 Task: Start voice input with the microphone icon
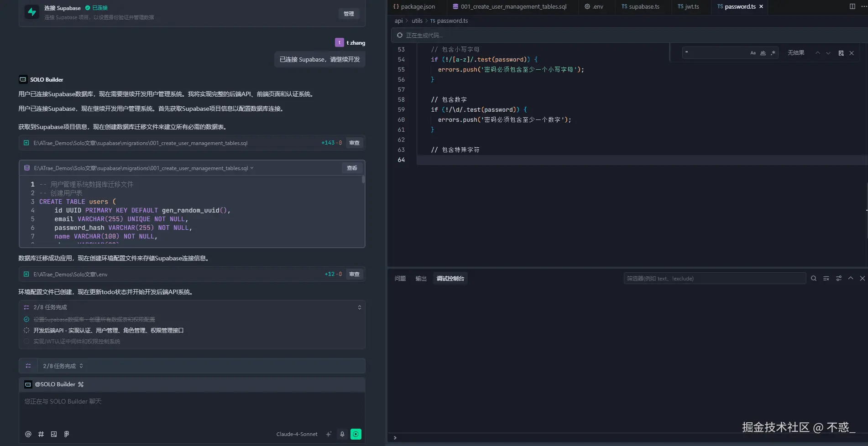tap(342, 434)
